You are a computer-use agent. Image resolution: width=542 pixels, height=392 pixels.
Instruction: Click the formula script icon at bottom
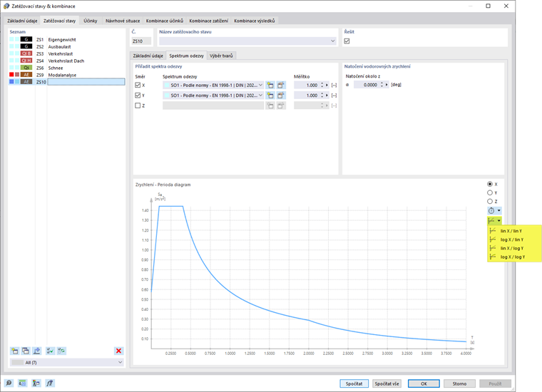click(x=50, y=383)
